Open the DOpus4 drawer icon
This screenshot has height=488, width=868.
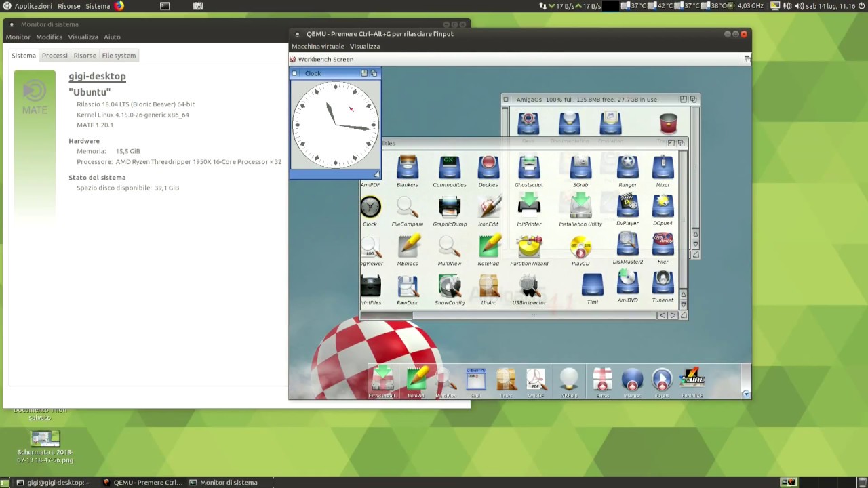(663, 205)
